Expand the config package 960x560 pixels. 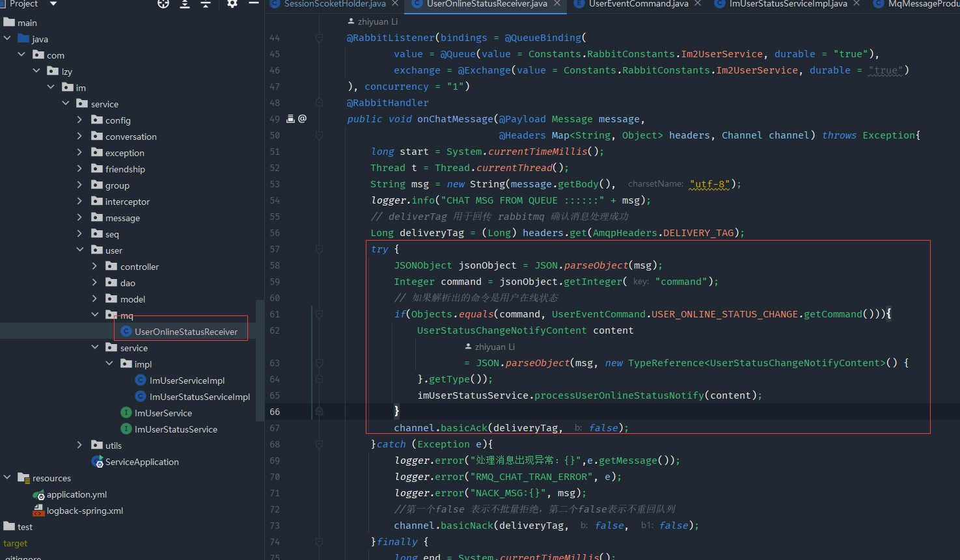click(x=79, y=120)
